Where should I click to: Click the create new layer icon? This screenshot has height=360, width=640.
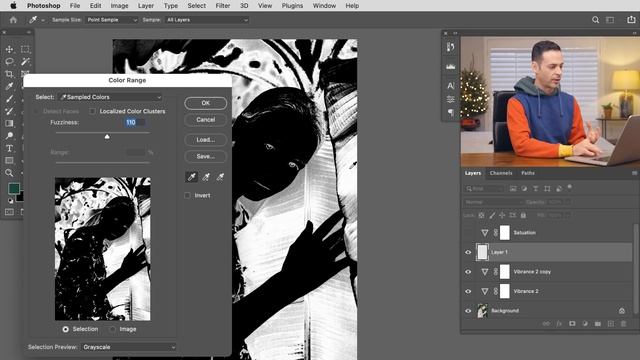click(611, 324)
